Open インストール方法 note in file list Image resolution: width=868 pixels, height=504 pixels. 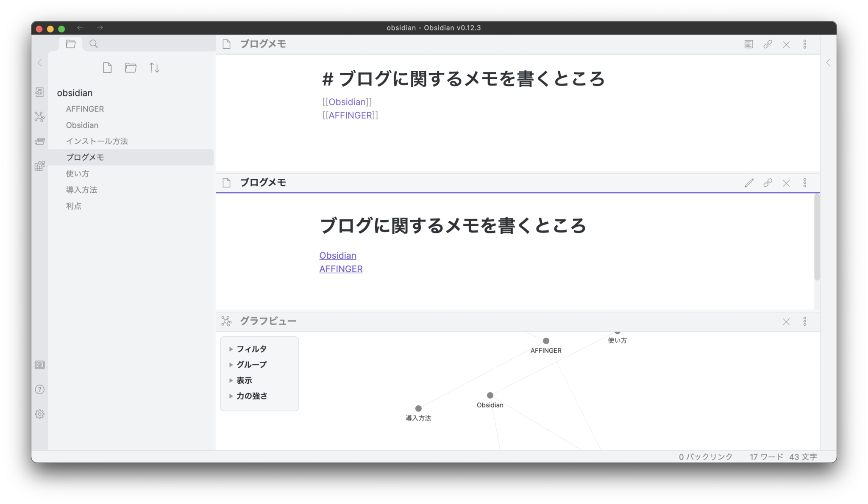pos(97,141)
